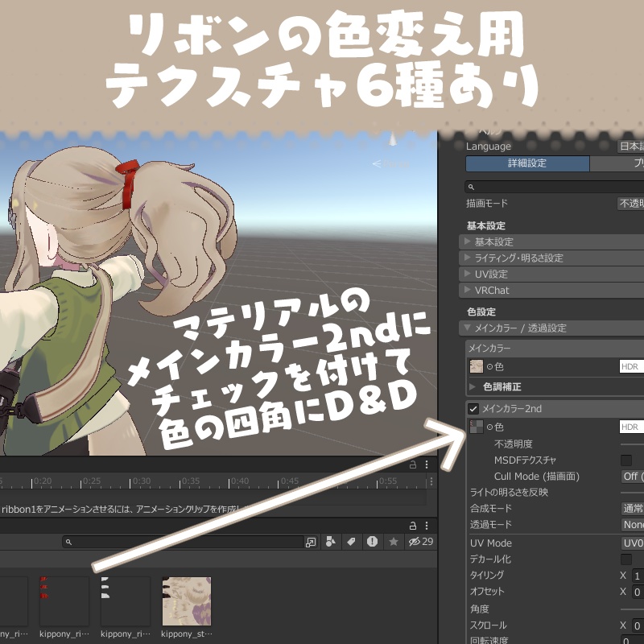Click the hidden-items eye icon showing 29
This screenshot has width=644, height=644.
[x=415, y=541]
